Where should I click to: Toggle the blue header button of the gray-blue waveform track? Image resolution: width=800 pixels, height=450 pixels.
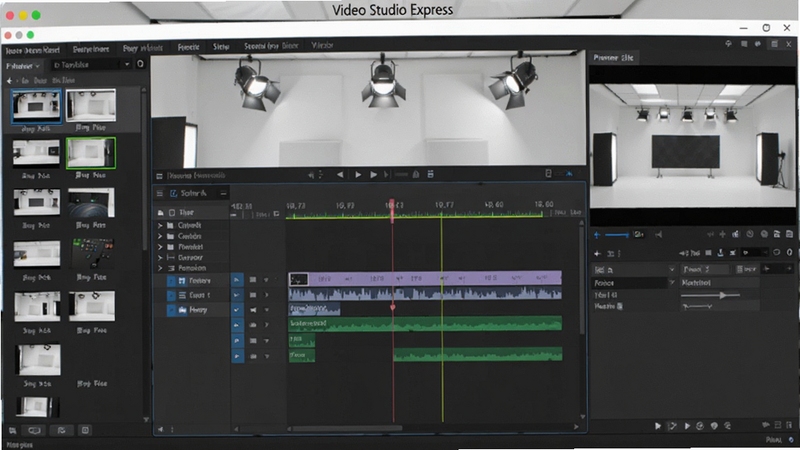point(237,295)
